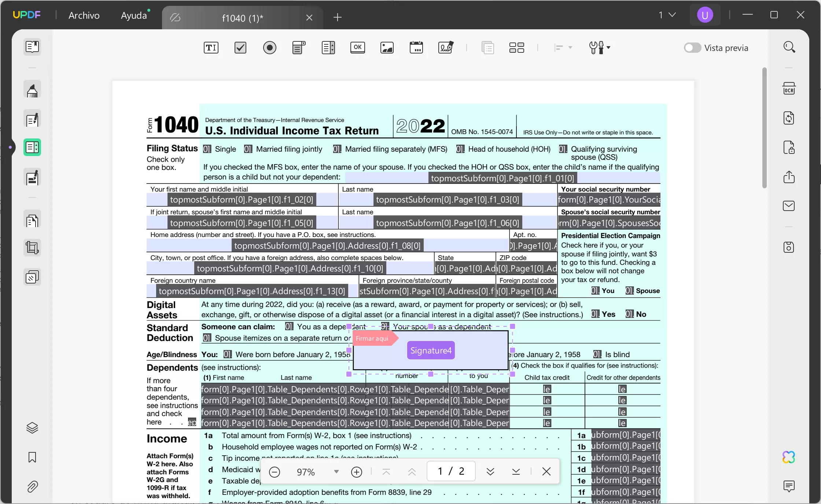
Task: Click the duplicate fields across pages icon
Action: click(x=488, y=48)
